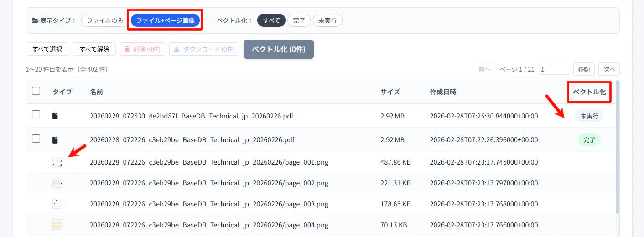
Task: Select the page_004.png file name
Action: coord(209,225)
